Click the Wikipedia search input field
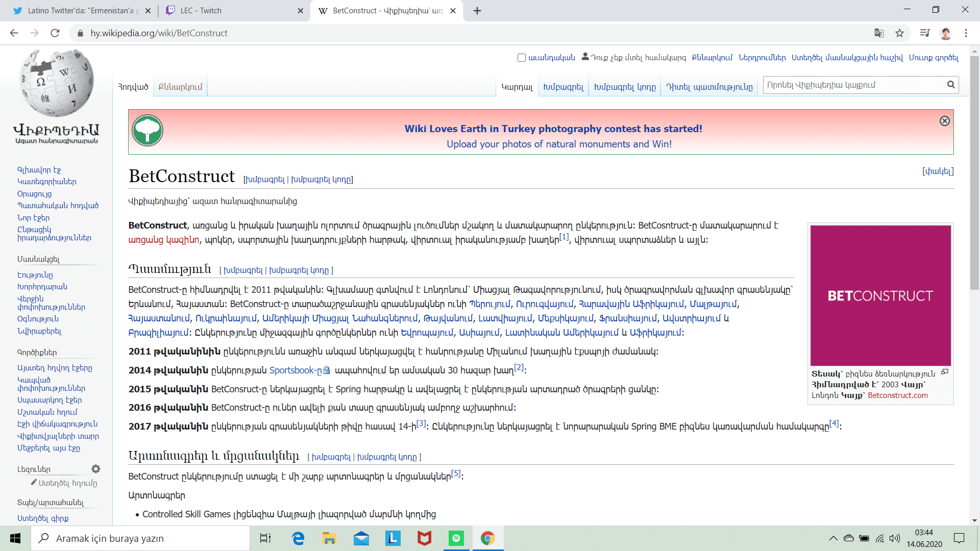The width and height of the screenshot is (980, 551). tap(854, 85)
